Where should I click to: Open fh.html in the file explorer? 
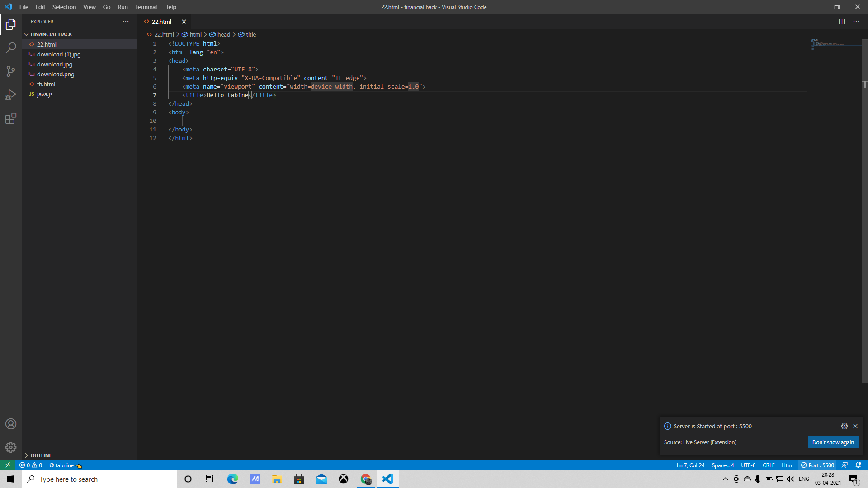click(46, 84)
